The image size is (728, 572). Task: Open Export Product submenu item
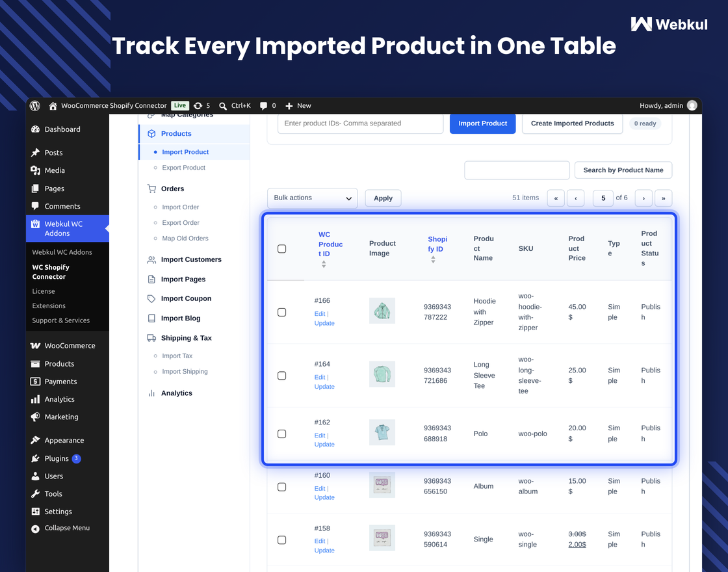point(183,168)
